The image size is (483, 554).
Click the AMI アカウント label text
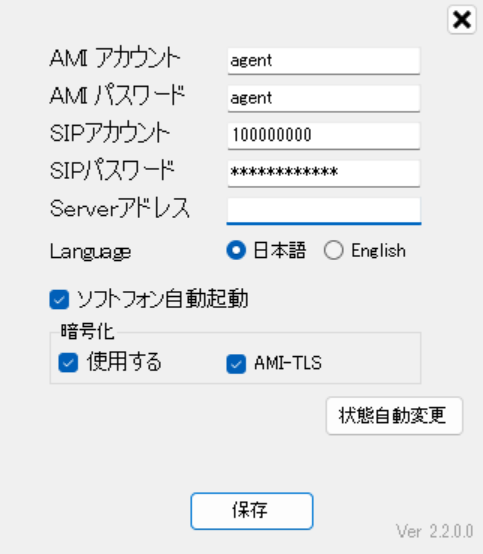pyautogui.click(x=115, y=58)
